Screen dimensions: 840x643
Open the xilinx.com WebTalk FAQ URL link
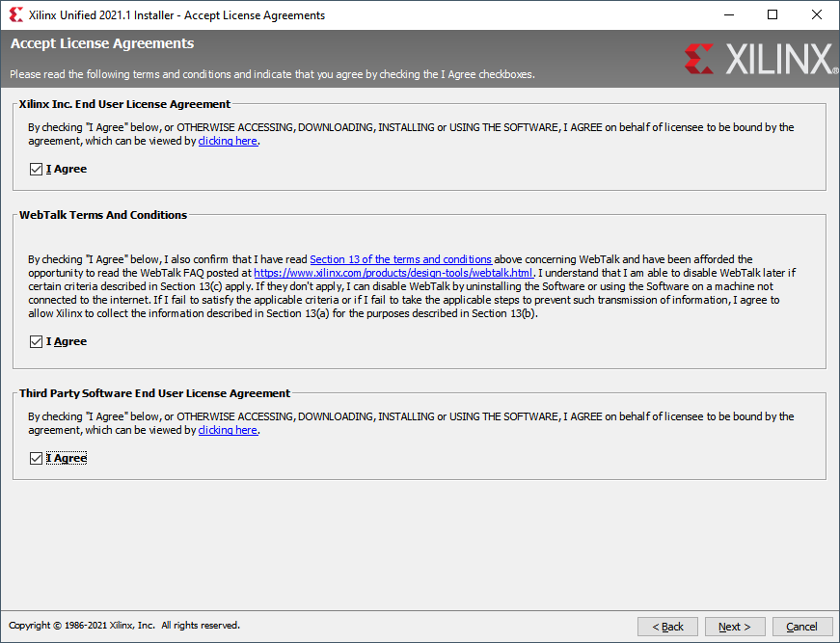(393, 273)
